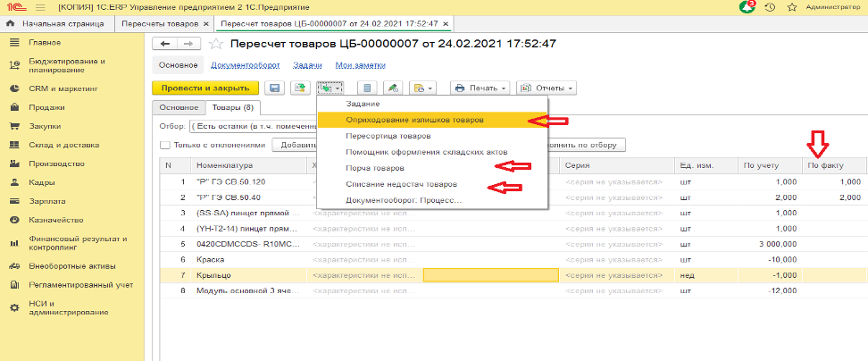Open НСИ и администрирование gear section
This screenshot has height=361, width=868.
68,308
